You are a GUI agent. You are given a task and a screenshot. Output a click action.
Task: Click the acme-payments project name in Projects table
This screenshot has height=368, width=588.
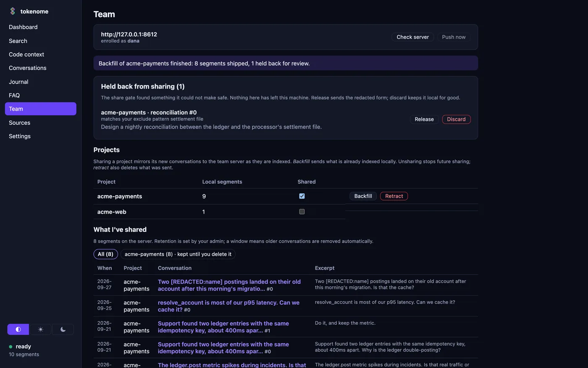pyautogui.click(x=120, y=196)
